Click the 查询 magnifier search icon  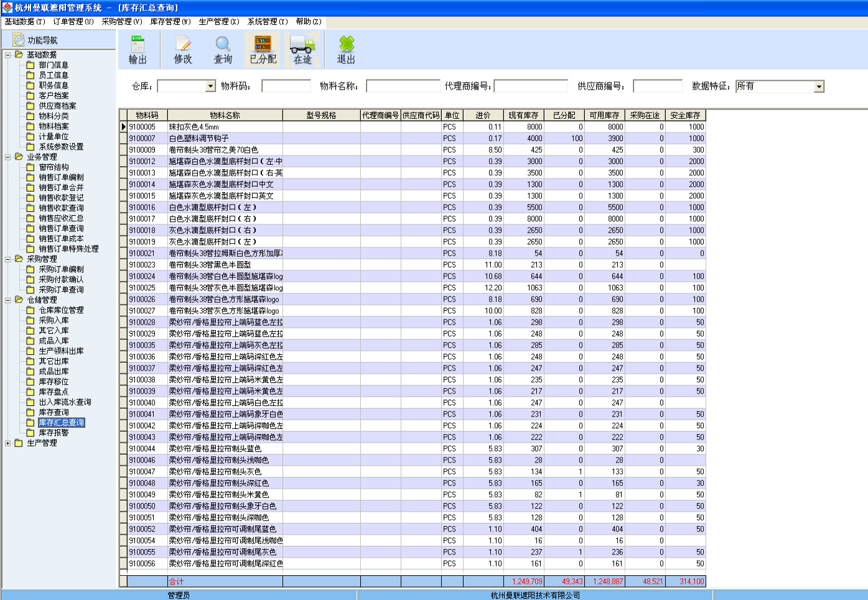(223, 45)
